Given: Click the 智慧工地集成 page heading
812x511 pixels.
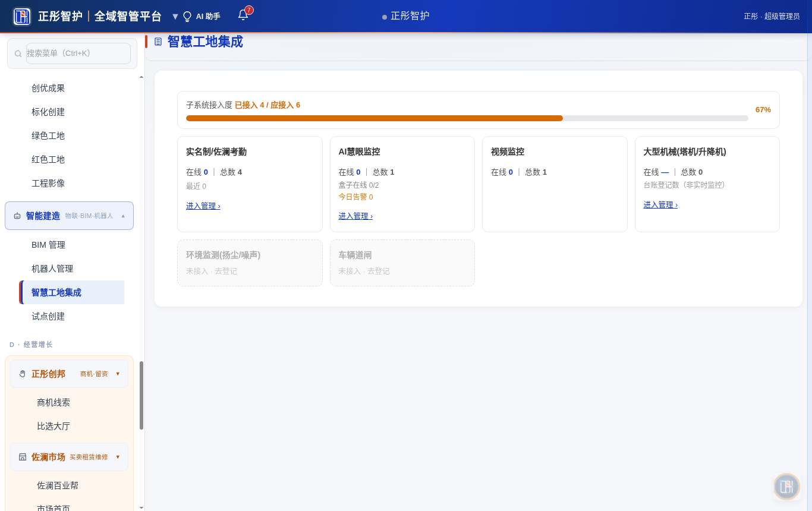Looking at the screenshot, I should click(x=205, y=42).
